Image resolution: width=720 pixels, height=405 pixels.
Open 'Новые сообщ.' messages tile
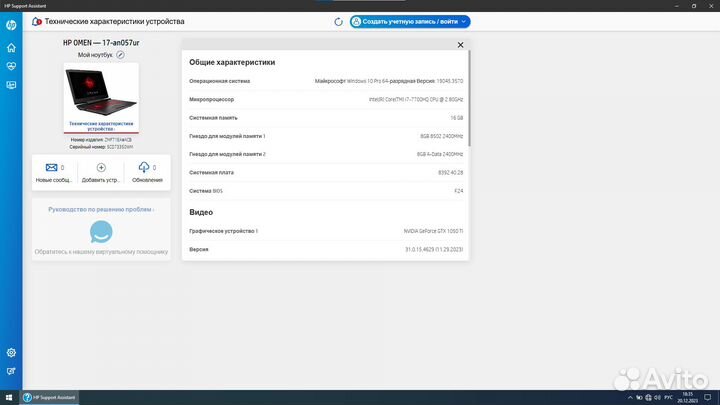pos(55,173)
